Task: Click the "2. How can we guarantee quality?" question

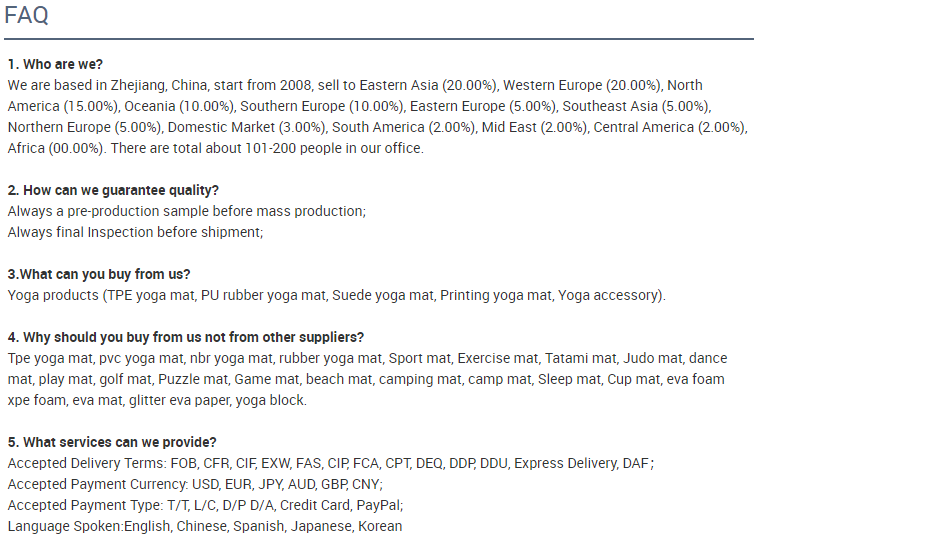Action: (x=113, y=190)
